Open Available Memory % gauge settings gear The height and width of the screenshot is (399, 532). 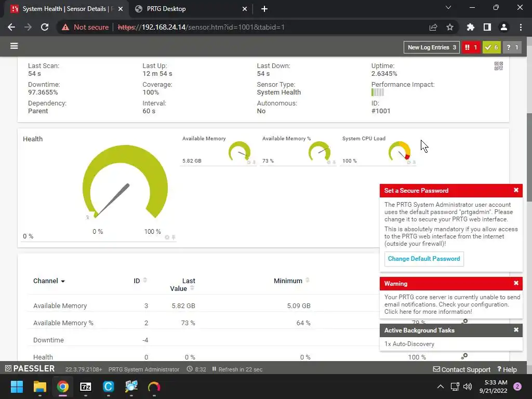click(329, 162)
